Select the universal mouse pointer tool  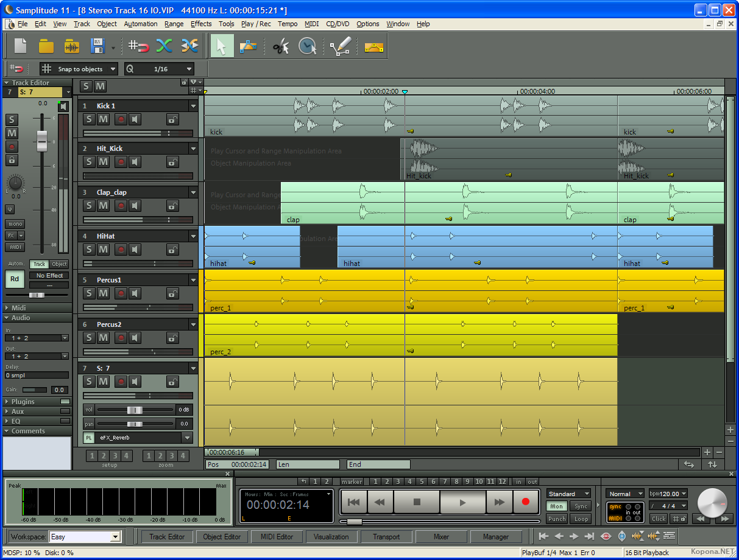coord(222,46)
